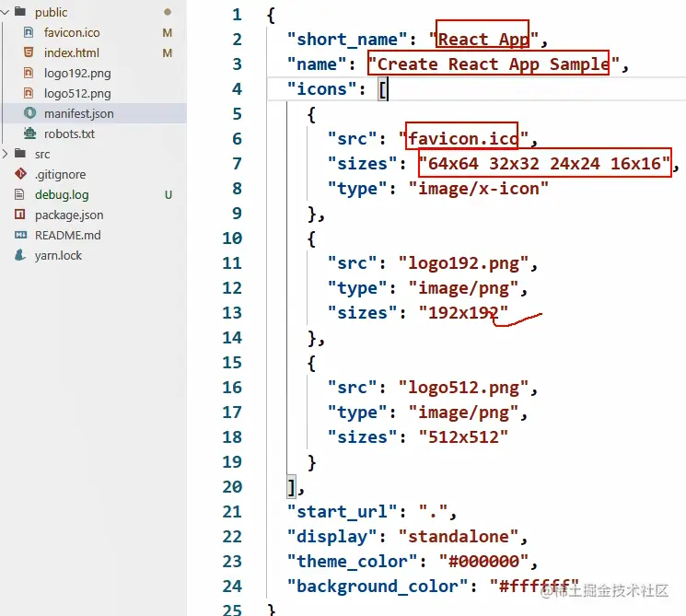Click the "image/png" value on line 12
Image resolution: width=686 pixels, height=616 pixels.
tap(463, 288)
